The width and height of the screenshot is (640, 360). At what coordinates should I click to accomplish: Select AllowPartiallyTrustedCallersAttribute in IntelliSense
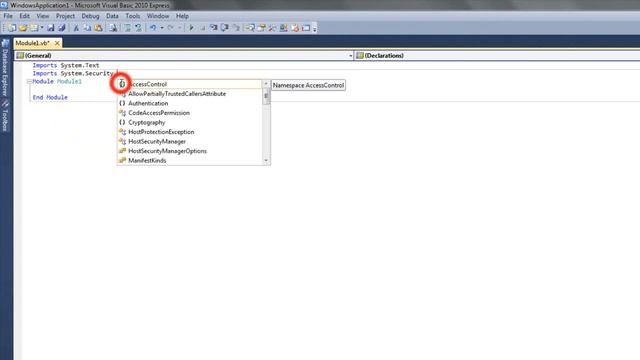point(189,93)
